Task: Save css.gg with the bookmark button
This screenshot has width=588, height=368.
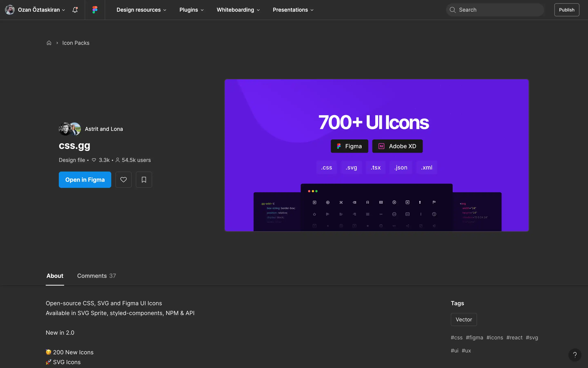Action: tap(144, 180)
